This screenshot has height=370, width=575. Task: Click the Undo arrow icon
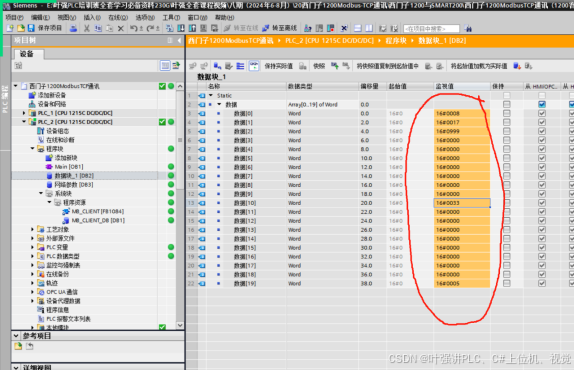pyautogui.click(x=133, y=28)
